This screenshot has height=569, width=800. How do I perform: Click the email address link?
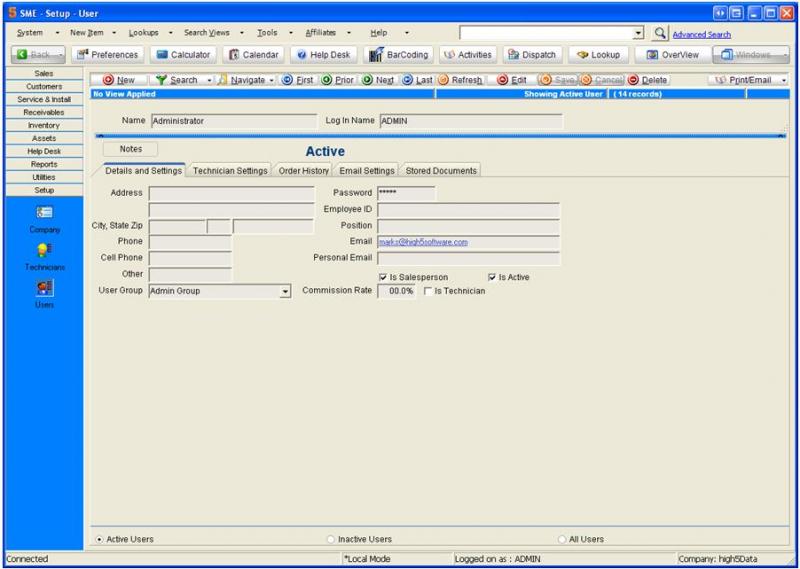423,242
